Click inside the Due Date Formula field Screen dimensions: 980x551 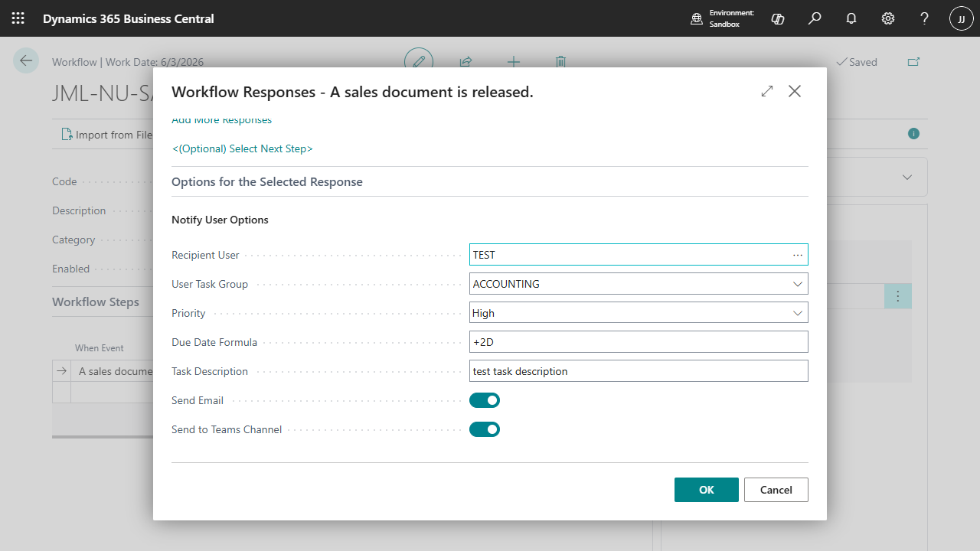[x=639, y=341]
